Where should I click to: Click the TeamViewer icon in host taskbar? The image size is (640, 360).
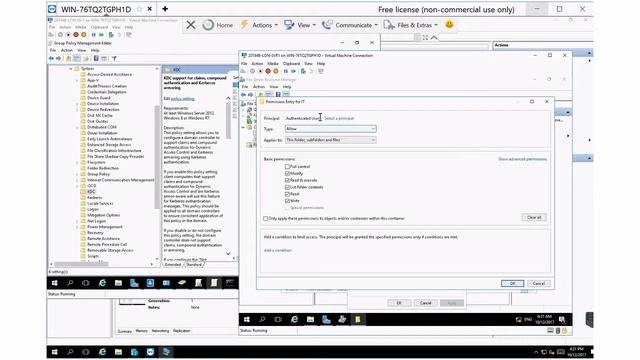[x=150, y=352]
